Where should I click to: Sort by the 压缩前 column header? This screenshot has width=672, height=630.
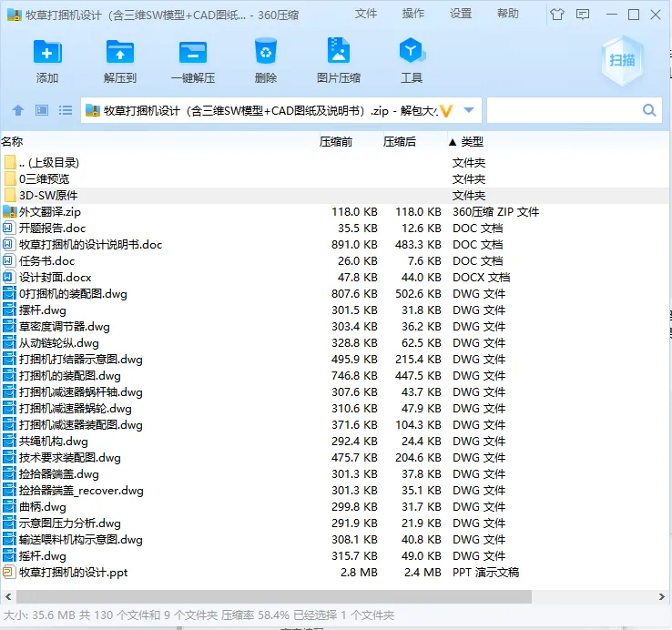[336, 142]
